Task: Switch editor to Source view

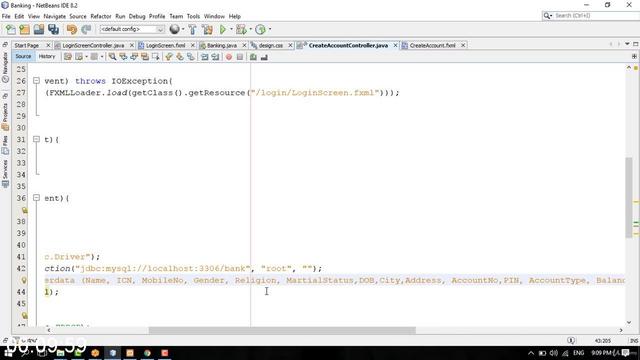Action: (x=23, y=57)
